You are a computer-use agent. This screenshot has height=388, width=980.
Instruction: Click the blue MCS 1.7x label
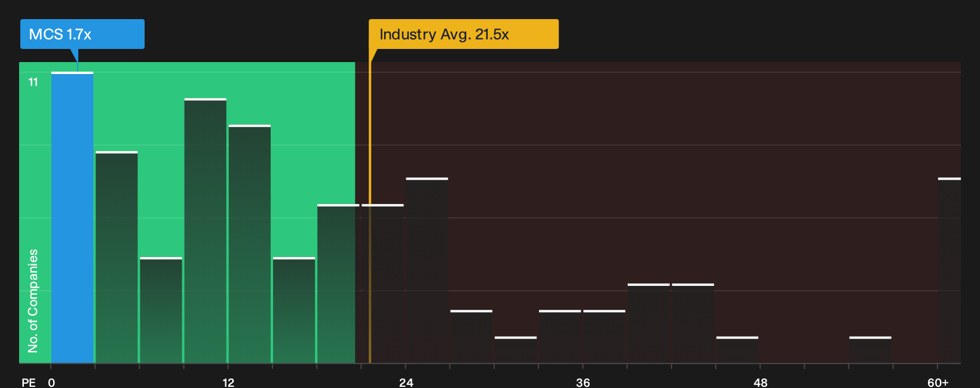coord(82,34)
